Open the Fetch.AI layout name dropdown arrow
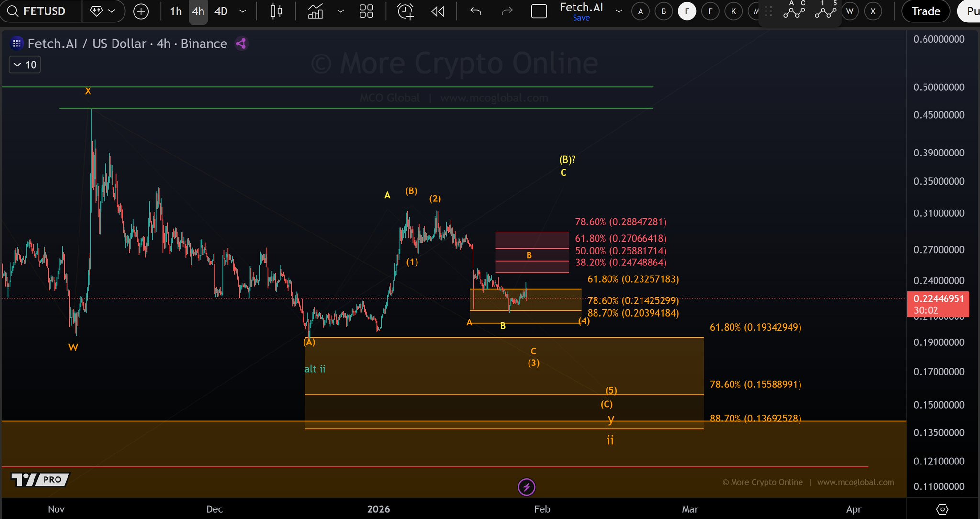This screenshot has height=519, width=980. [619, 11]
